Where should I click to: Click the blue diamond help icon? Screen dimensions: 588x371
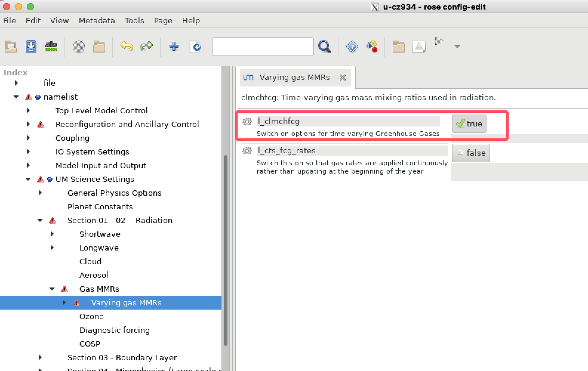[x=352, y=47]
